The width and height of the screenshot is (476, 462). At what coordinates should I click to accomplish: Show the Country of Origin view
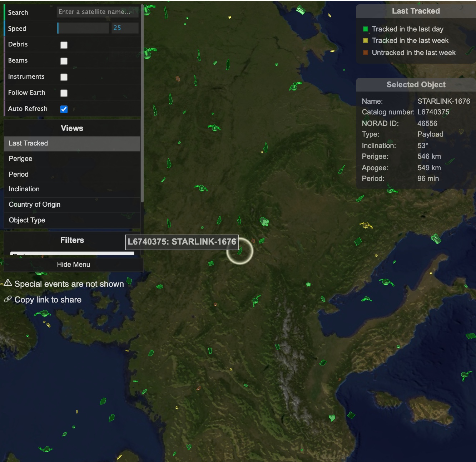click(x=72, y=205)
